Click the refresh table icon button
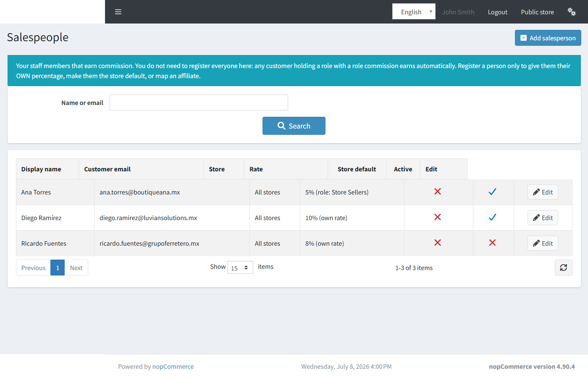Viewport: 588px width, 378px height. tap(564, 268)
